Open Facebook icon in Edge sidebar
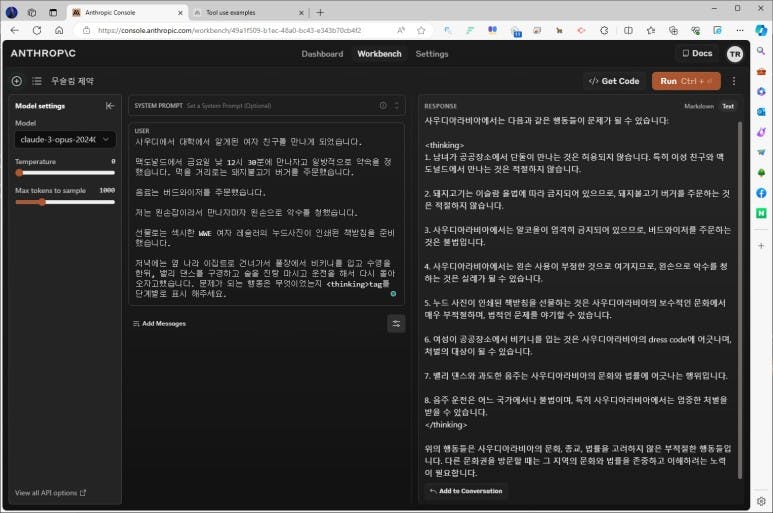This screenshot has width=773, height=513. (761, 193)
